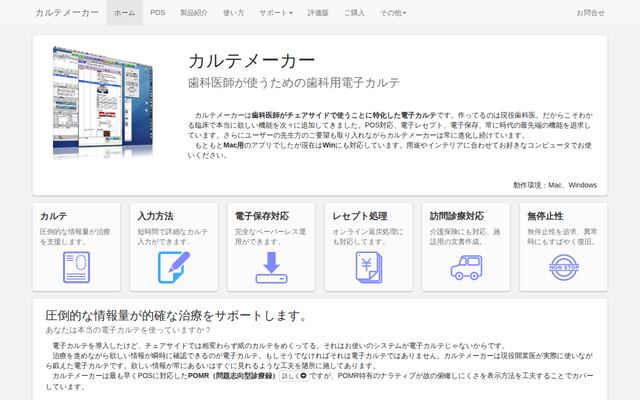This screenshot has width=640, height=400.
Task: Open the 評価版 page
Action: point(318,13)
